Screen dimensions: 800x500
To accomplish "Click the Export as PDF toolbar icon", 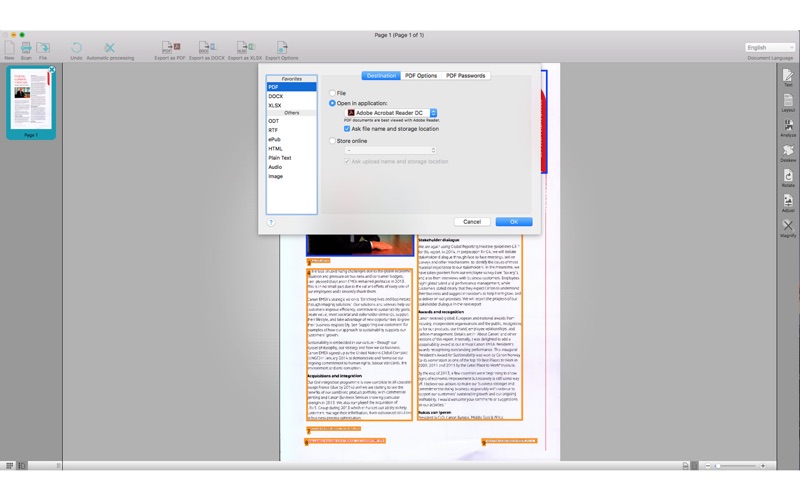I will click(x=170, y=48).
